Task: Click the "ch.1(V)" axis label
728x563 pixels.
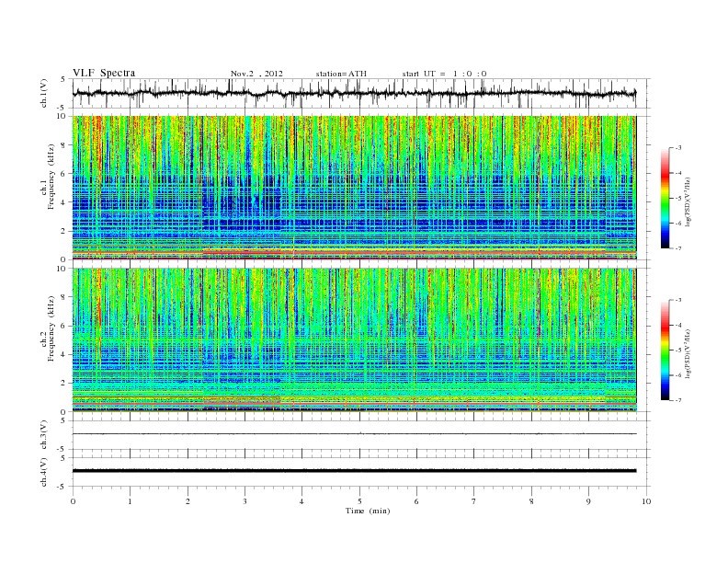Action: 43,93
